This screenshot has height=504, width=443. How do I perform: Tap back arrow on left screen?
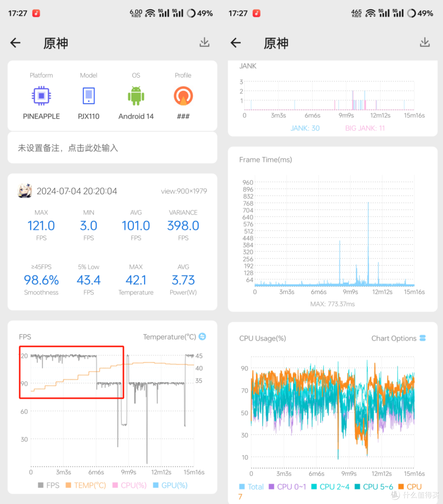click(x=15, y=43)
